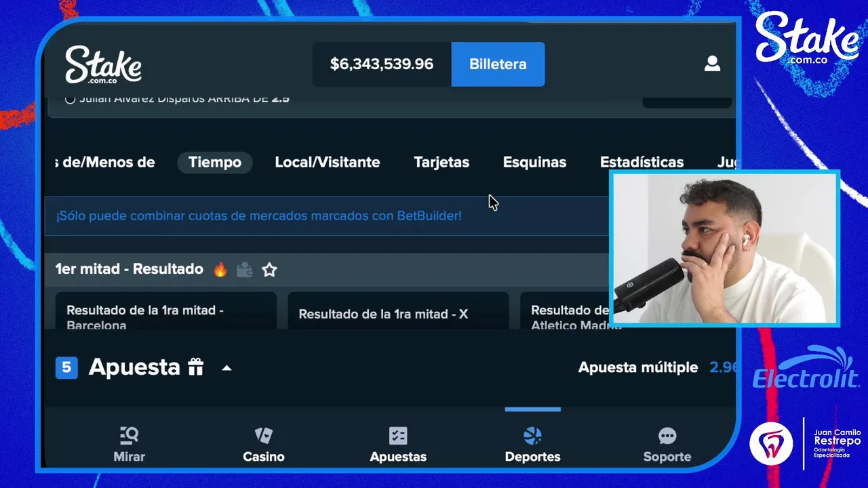The height and width of the screenshot is (488, 868).
Task: Open Casino in bottom navigation
Action: point(264,445)
